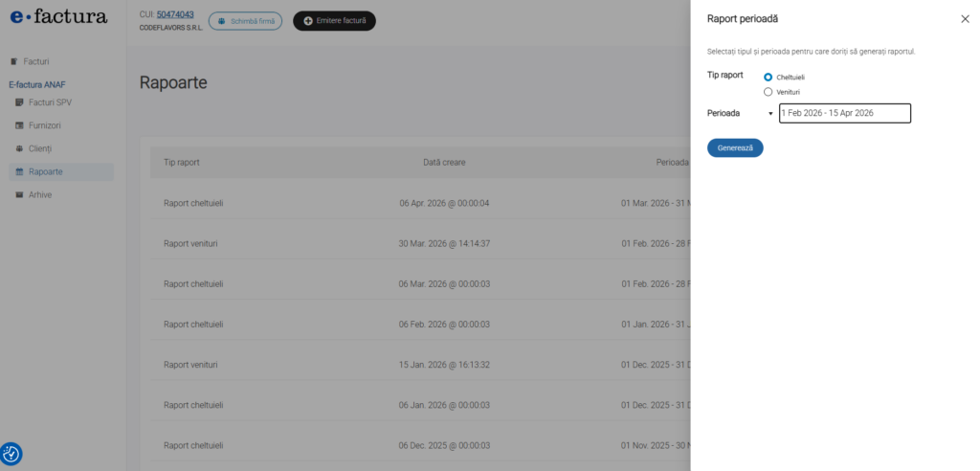The image size is (980, 471).
Task: Open the CUI 50474043 link
Action: click(x=175, y=14)
